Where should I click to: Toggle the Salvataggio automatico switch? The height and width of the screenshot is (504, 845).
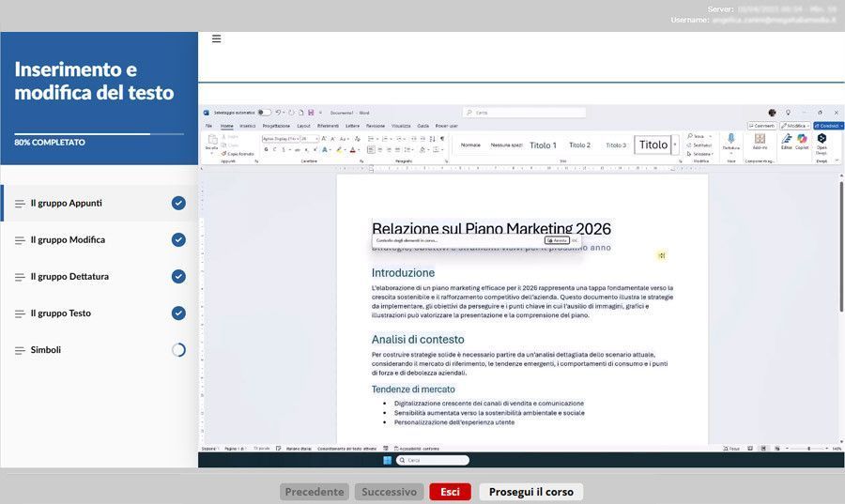265,113
